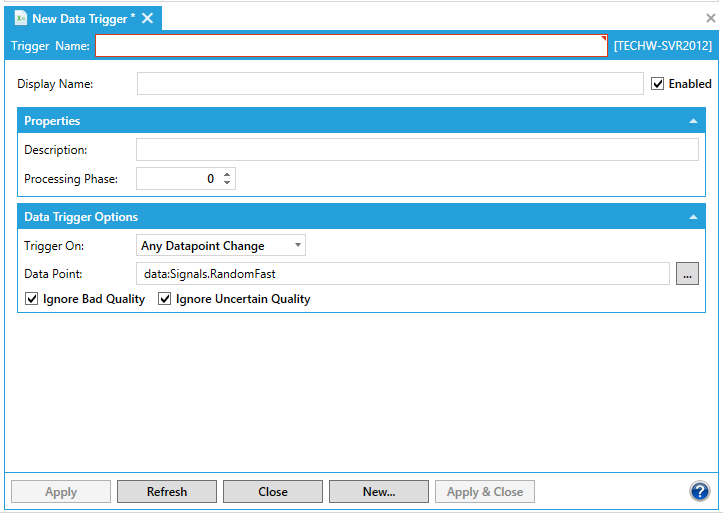Screen dimensions: 723x513
Task: Focus the Display Name text box
Action: (390, 84)
